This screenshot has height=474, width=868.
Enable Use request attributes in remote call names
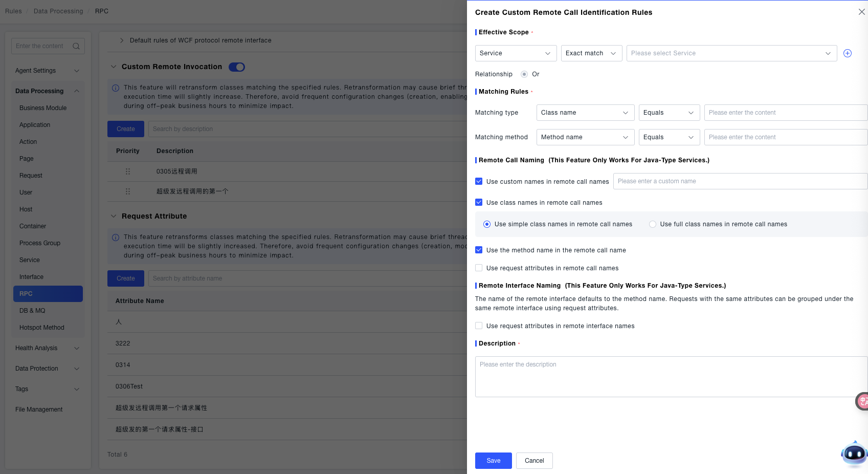479,268
